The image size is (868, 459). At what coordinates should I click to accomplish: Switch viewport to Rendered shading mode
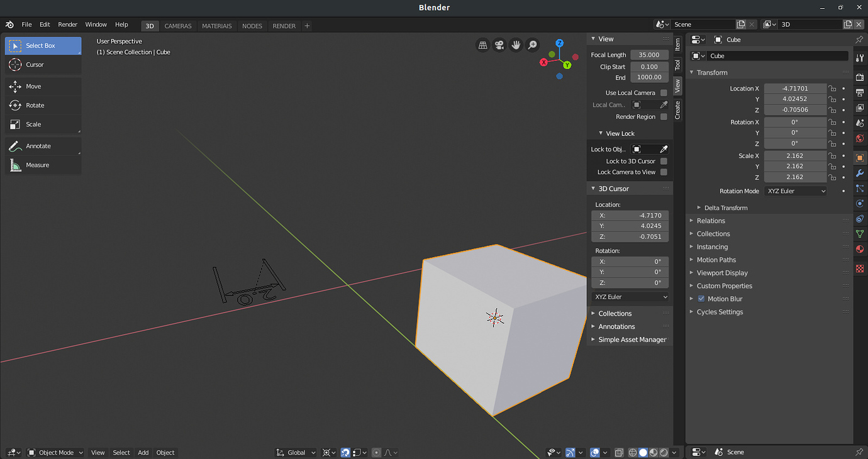pos(664,452)
